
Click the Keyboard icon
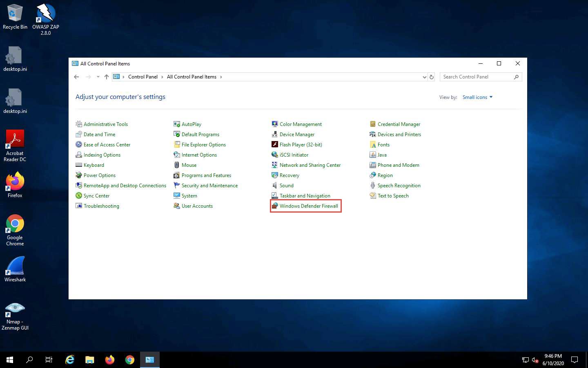tap(79, 165)
